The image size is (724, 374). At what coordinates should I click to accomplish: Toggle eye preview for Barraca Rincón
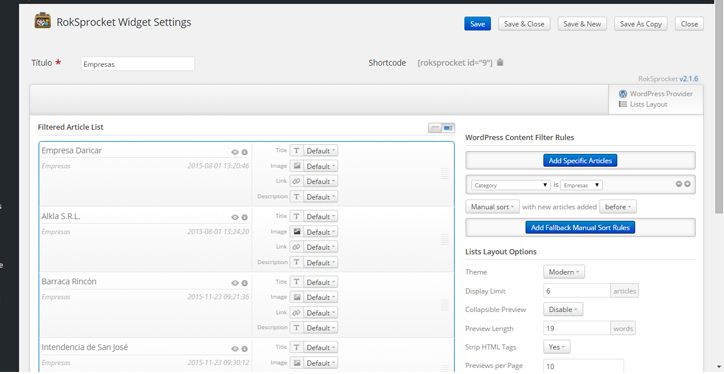tap(235, 283)
